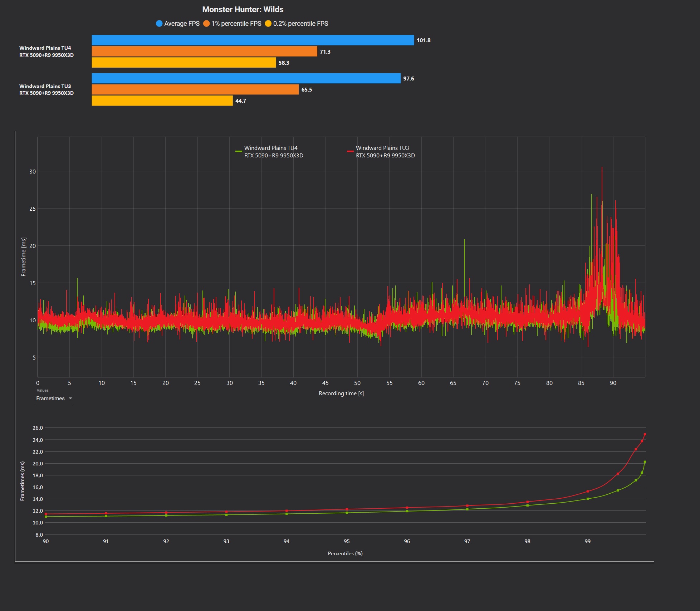Toggle 1% percentile FPS orange legend circle

tap(206, 24)
